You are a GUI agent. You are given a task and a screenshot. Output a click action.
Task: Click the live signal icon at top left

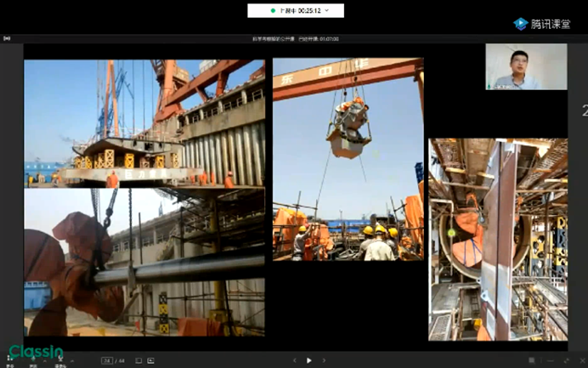pyautogui.click(x=7, y=38)
